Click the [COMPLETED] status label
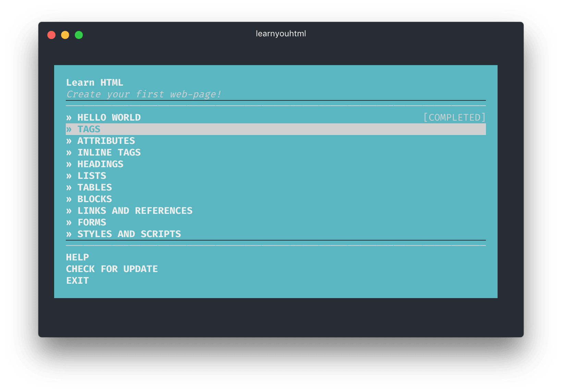Image resolution: width=562 pixels, height=392 pixels. [454, 118]
